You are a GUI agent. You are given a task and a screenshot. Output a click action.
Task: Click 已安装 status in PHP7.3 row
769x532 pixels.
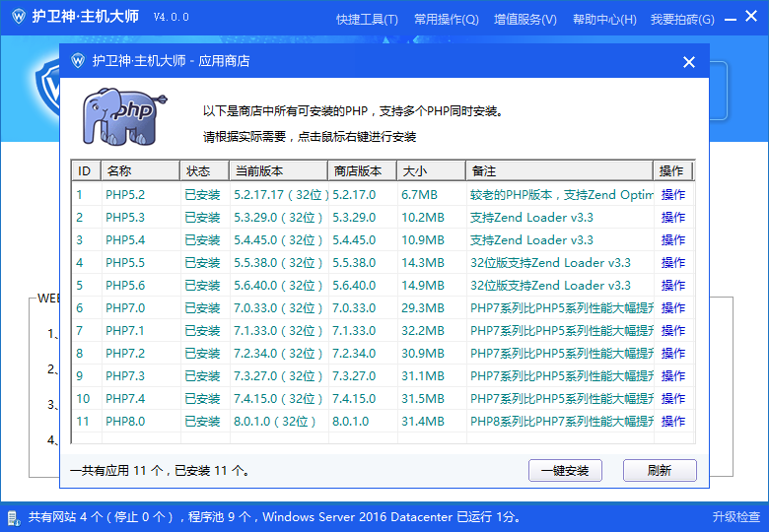point(202,375)
